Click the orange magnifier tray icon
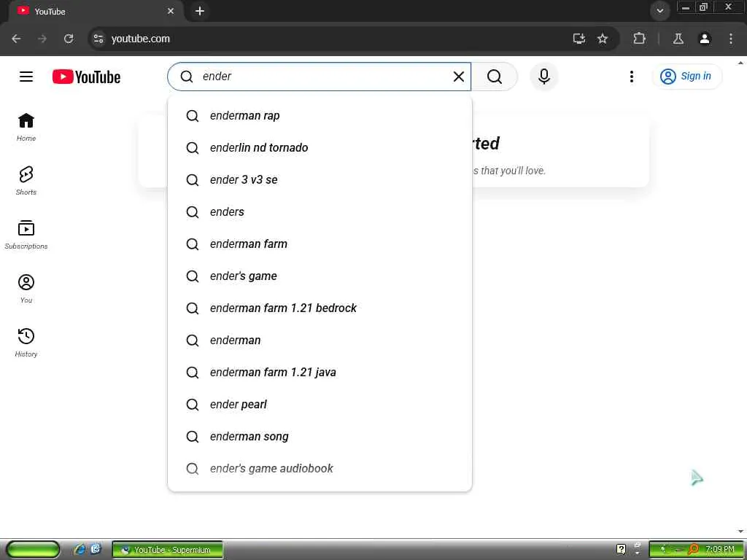 [x=694, y=549]
